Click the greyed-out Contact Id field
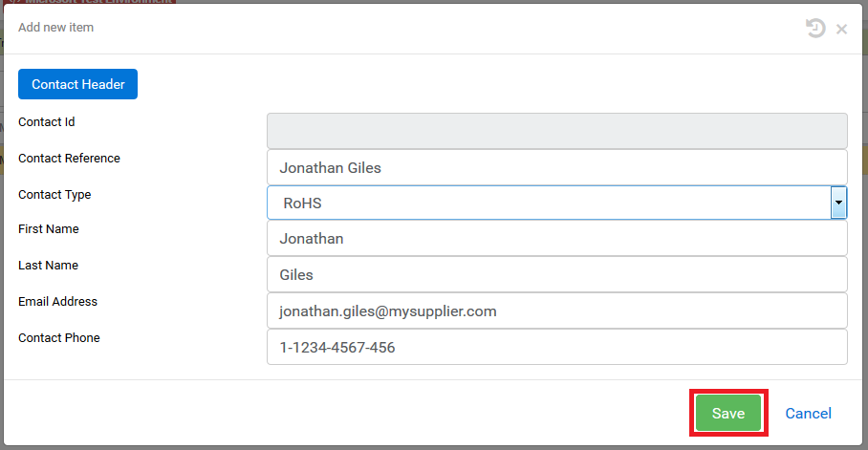This screenshot has width=868, height=450. point(556,131)
